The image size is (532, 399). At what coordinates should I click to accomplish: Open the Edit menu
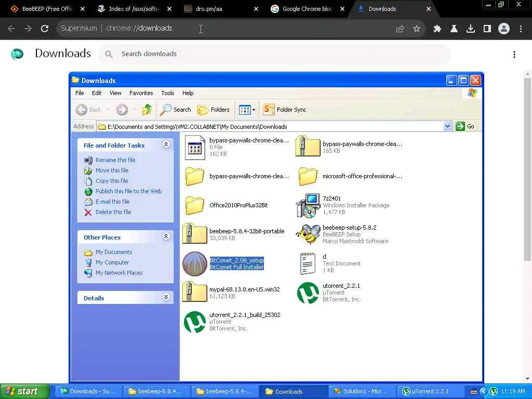click(97, 93)
